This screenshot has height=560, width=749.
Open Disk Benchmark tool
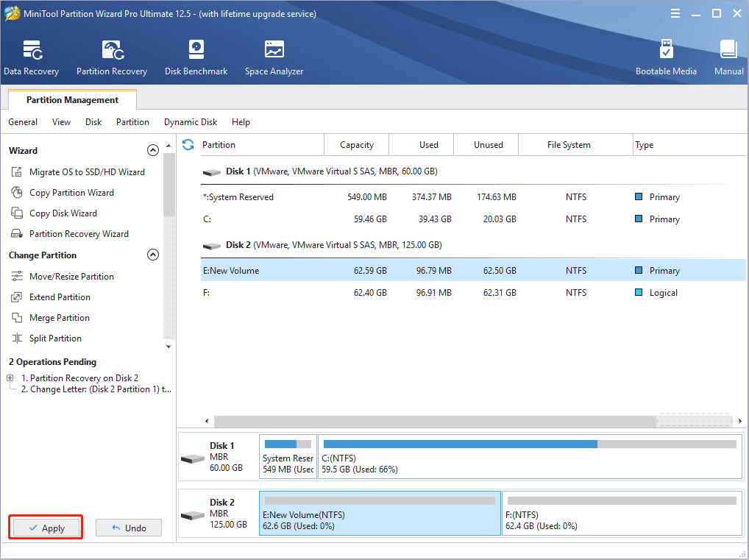(x=196, y=58)
